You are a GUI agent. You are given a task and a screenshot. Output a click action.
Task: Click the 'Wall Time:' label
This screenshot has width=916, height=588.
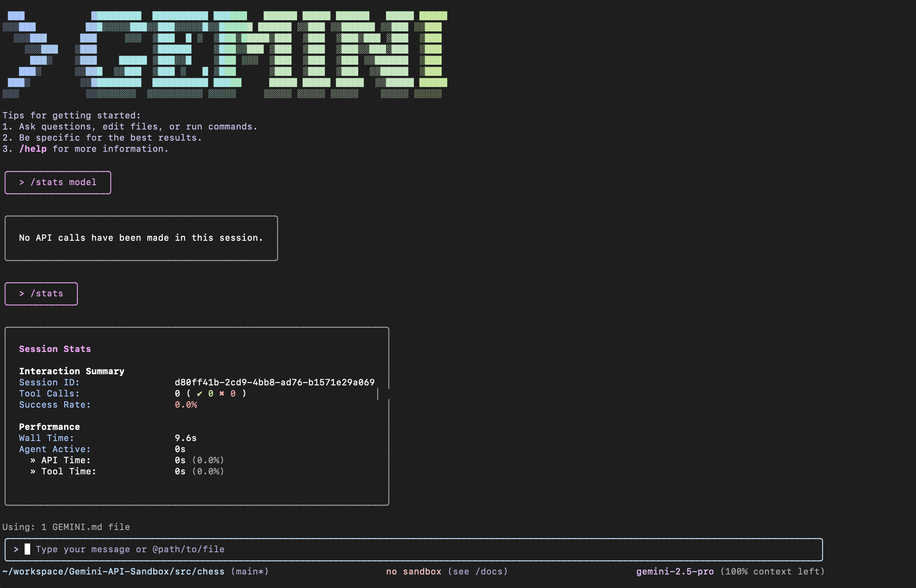click(46, 438)
